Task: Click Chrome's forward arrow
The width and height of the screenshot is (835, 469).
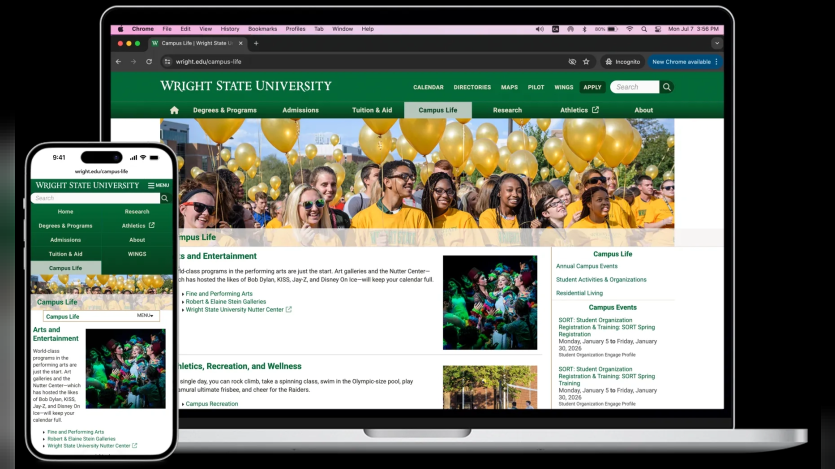Action: click(x=133, y=62)
